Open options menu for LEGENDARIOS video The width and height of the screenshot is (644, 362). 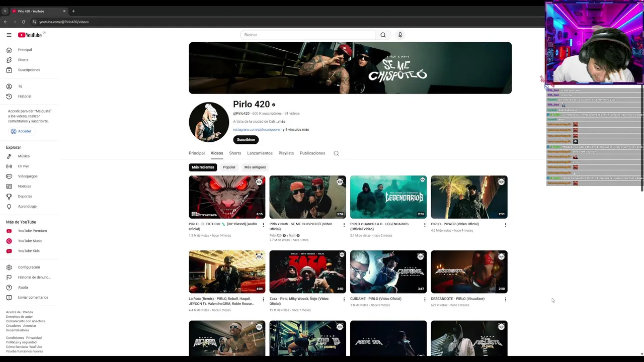click(425, 225)
